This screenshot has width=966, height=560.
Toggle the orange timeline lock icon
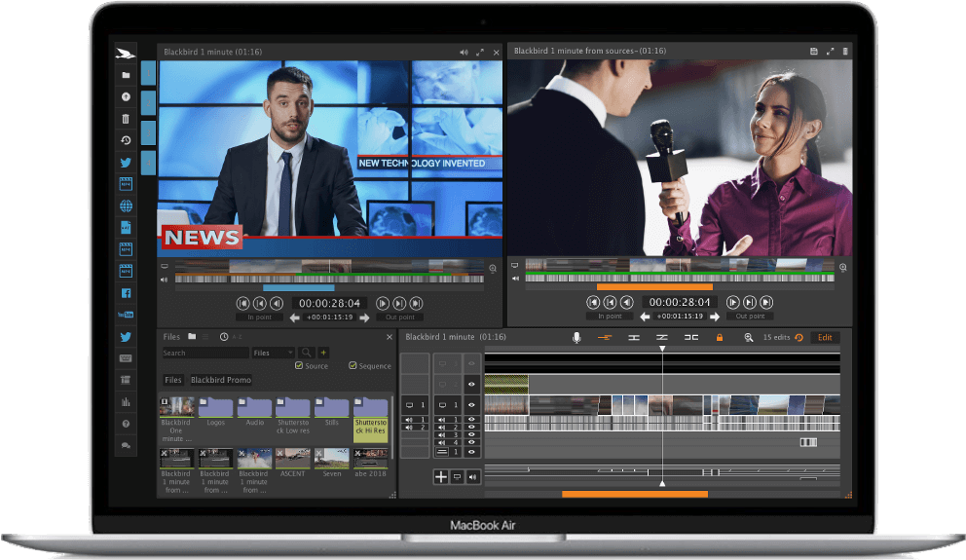coord(719,338)
